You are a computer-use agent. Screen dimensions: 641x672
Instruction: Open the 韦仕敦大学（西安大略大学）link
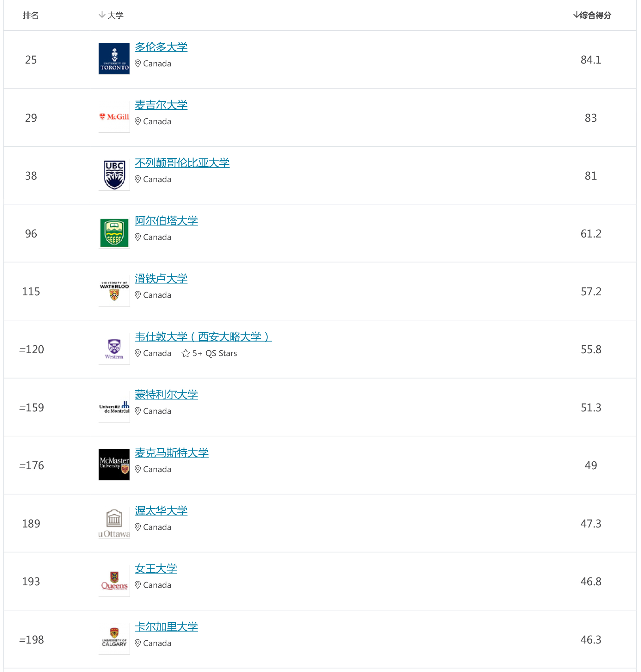(203, 337)
